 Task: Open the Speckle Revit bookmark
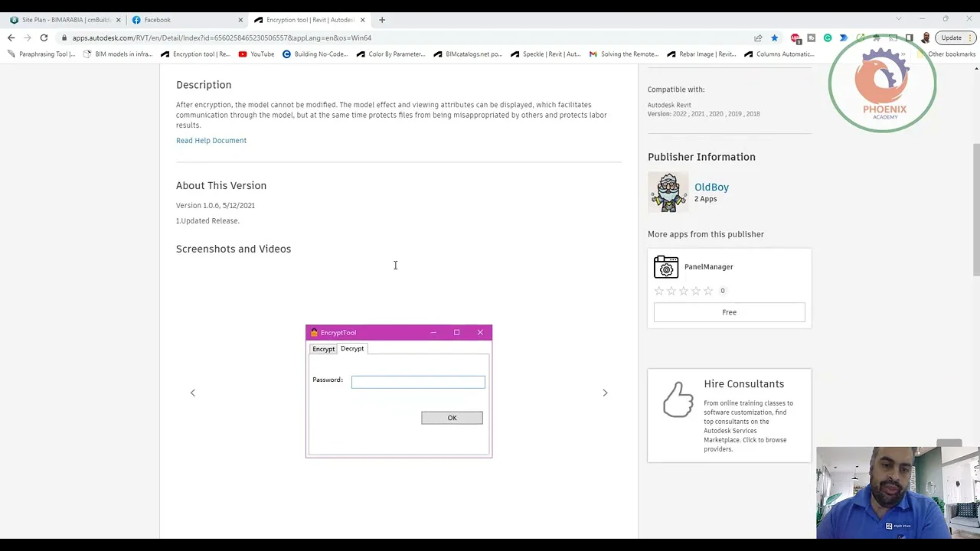[546, 54]
